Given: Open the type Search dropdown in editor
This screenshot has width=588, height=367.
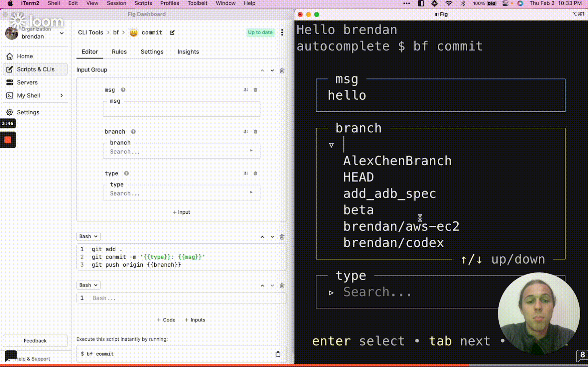Looking at the screenshot, I should click(182, 193).
